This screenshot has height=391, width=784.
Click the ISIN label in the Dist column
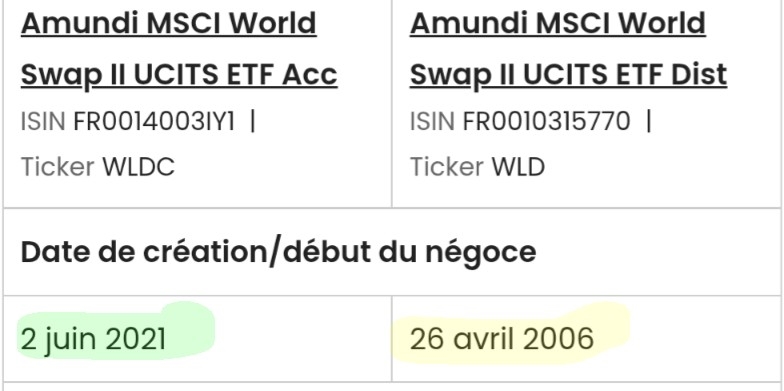tap(432, 122)
